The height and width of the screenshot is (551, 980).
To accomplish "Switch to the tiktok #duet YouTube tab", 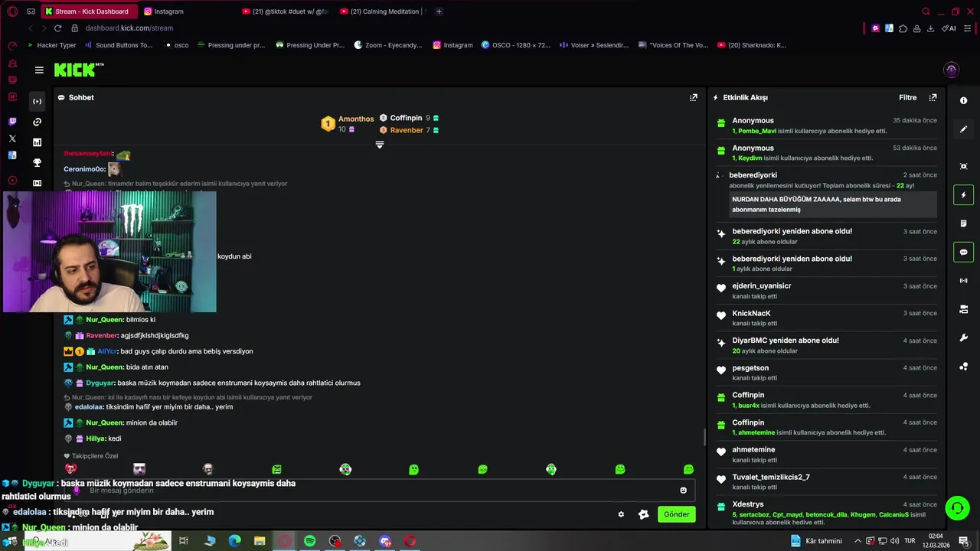I will [285, 11].
